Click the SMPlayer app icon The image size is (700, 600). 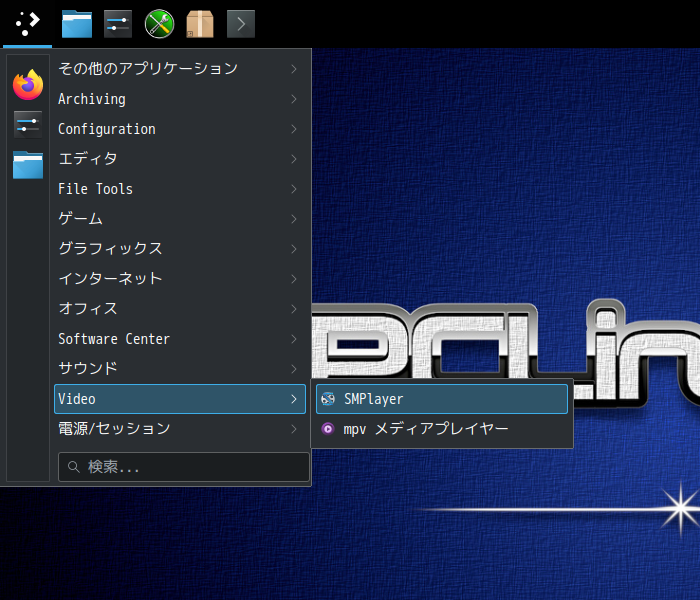coord(328,399)
